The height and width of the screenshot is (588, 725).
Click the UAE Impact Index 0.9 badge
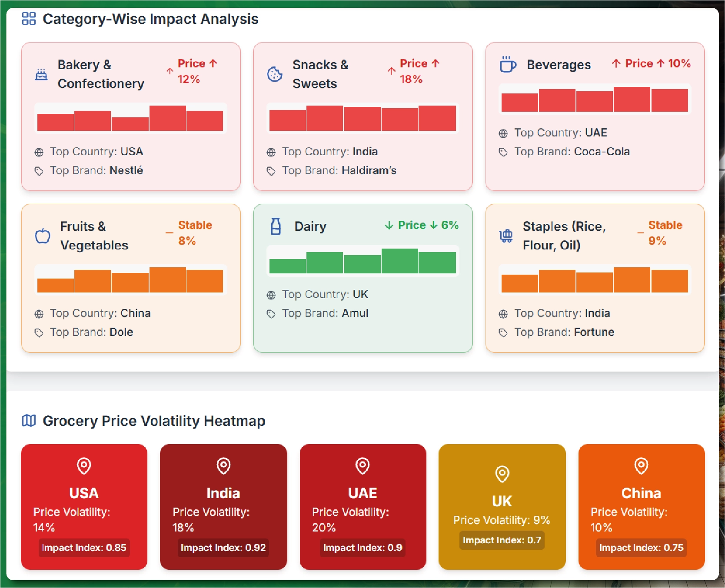[362, 548]
